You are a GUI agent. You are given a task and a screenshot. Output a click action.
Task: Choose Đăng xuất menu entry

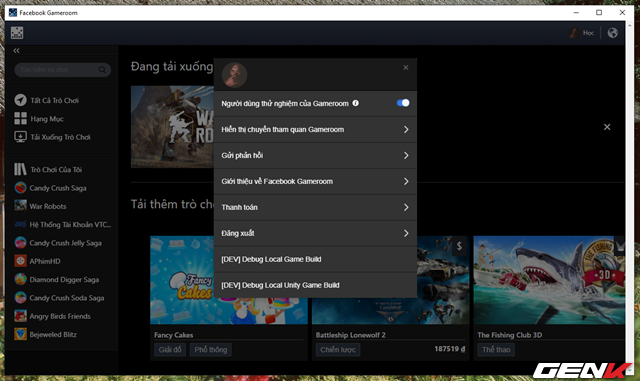point(315,233)
